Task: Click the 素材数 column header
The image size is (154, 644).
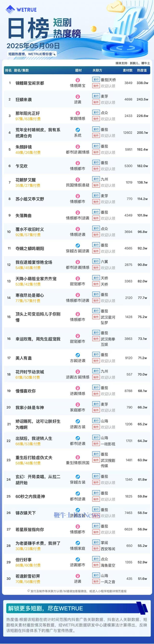Action: click(128, 71)
